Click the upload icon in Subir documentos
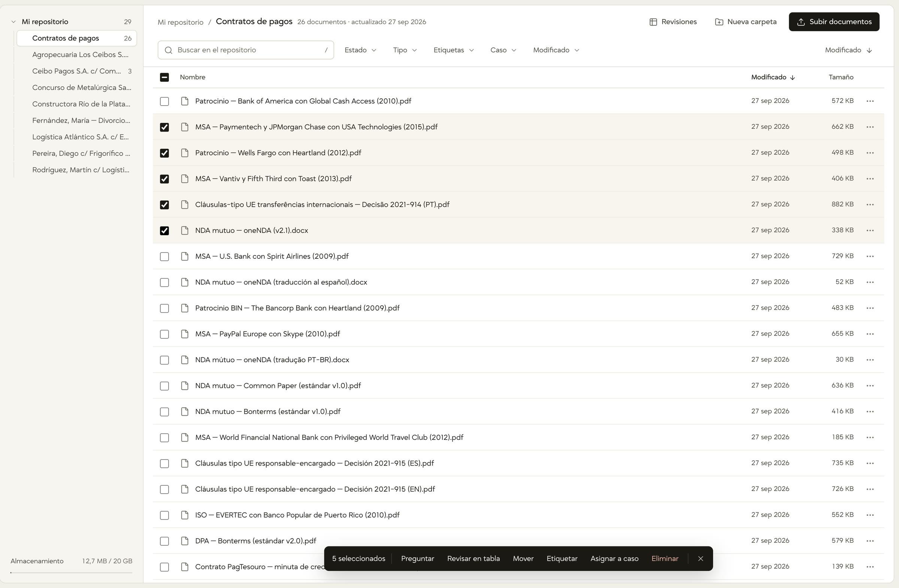Image resolution: width=899 pixels, height=588 pixels. (x=800, y=22)
